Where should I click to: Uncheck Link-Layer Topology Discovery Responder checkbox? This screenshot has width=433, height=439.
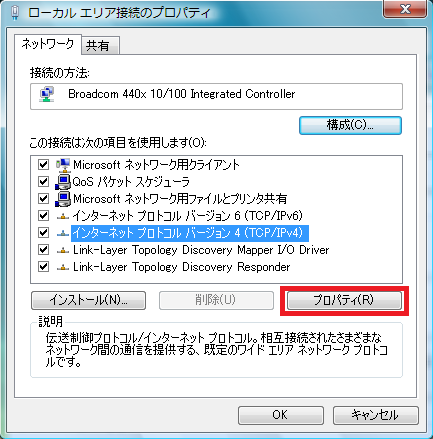(x=43, y=267)
